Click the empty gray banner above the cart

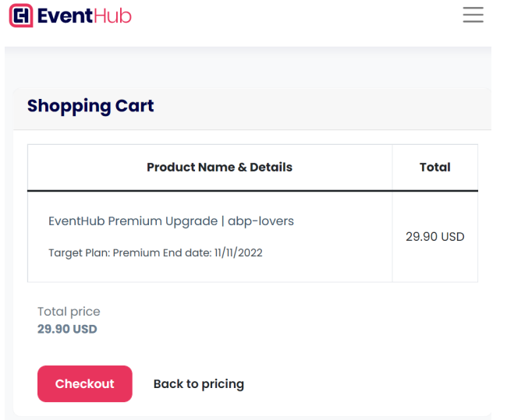(x=248, y=67)
